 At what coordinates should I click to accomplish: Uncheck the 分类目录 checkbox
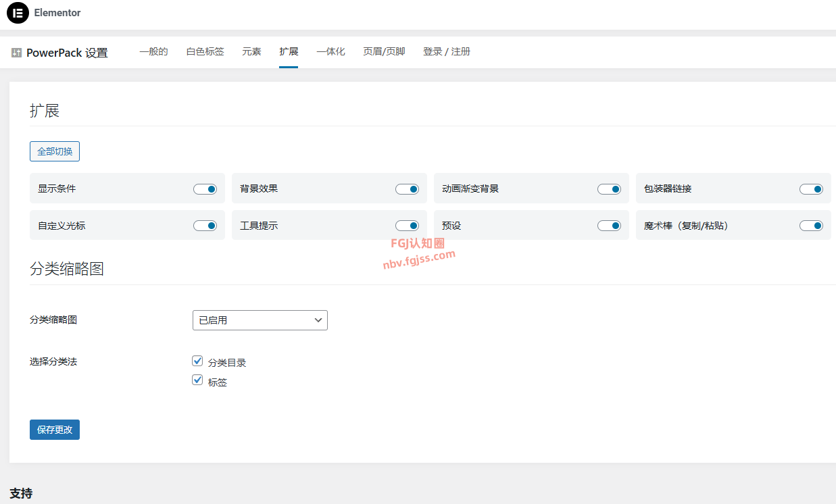pos(197,361)
